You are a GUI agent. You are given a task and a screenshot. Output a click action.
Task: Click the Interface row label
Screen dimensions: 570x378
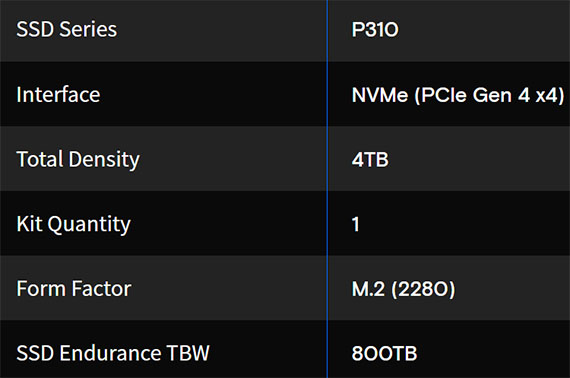(x=58, y=95)
